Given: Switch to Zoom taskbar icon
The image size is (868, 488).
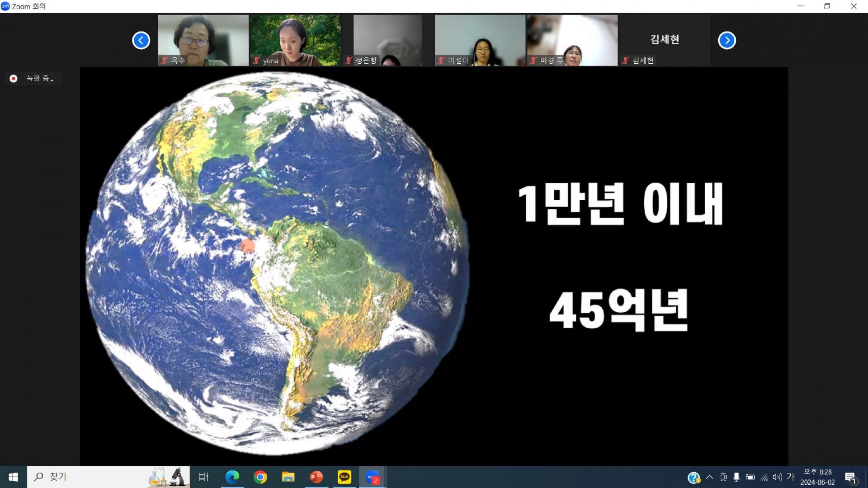Looking at the screenshot, I should point(373,477).
